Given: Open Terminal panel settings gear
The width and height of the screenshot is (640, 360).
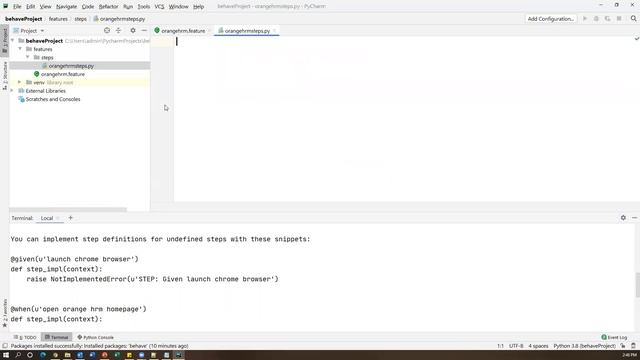Looking at the screenshot, I should [623, 218].
